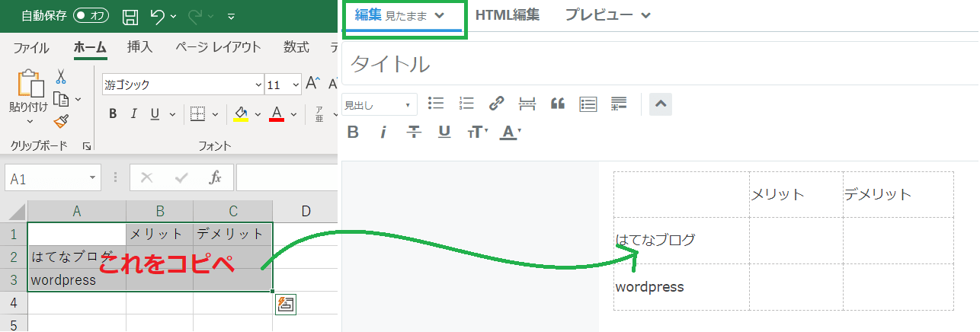Click the Borders icon in Excel
Viewport: 980px width, 332px height.
point(197,114)
